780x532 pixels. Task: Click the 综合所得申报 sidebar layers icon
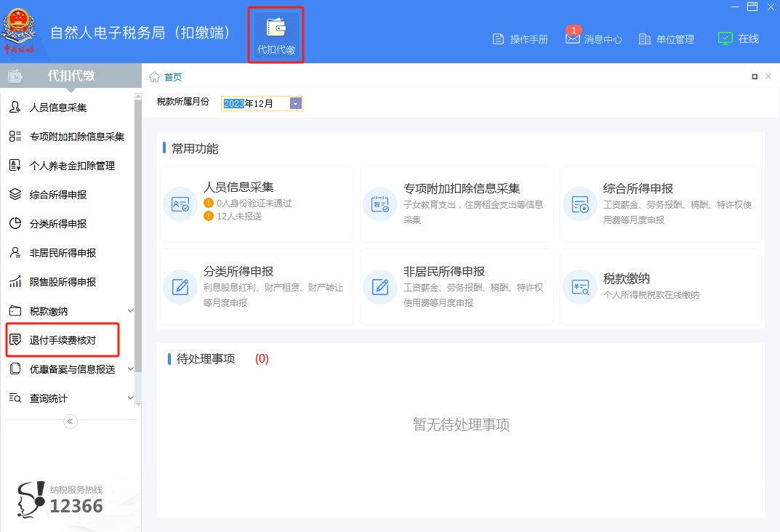pyautogui.click(x=15, y=194)
